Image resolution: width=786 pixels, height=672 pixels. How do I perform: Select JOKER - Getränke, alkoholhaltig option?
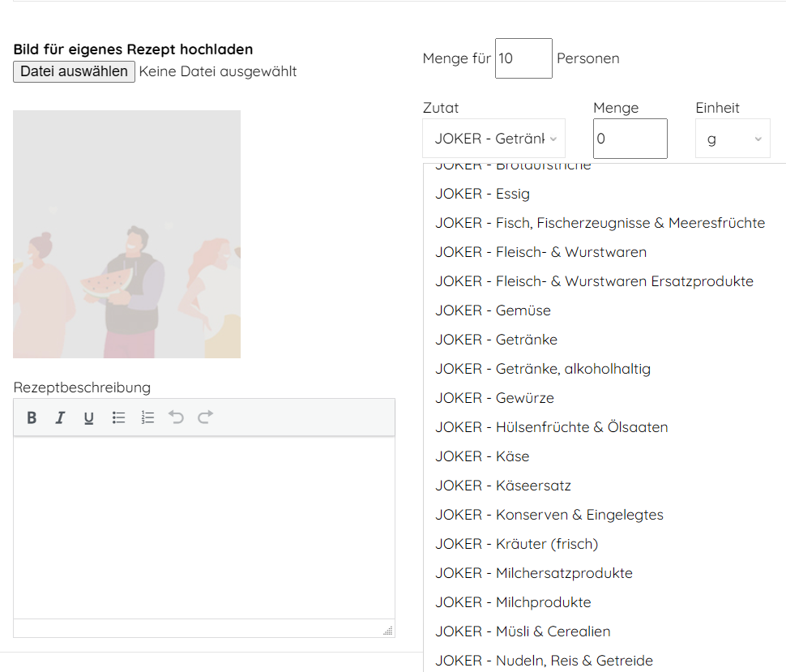click(542, 369)
